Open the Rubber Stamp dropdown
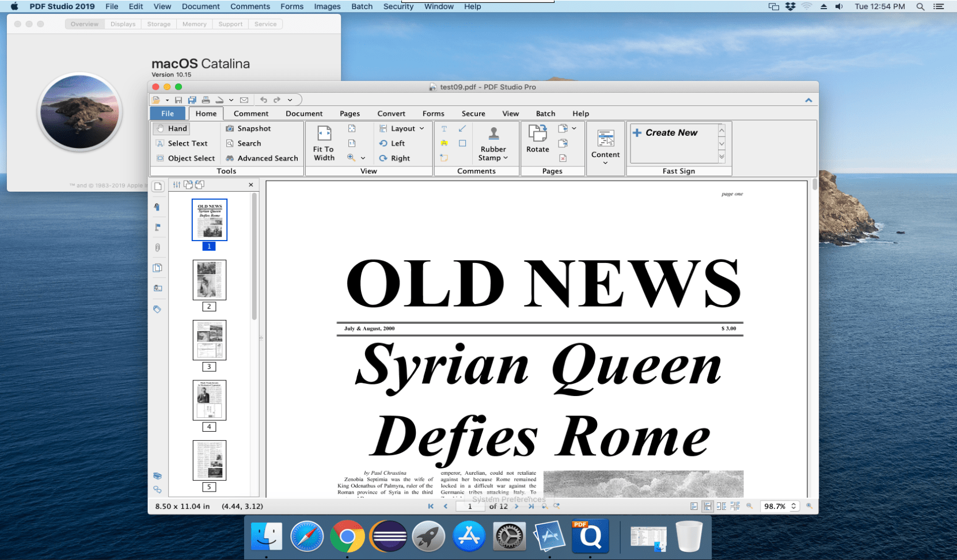The height and width of the screenshot is (560, 957). (x=493, y=144)
